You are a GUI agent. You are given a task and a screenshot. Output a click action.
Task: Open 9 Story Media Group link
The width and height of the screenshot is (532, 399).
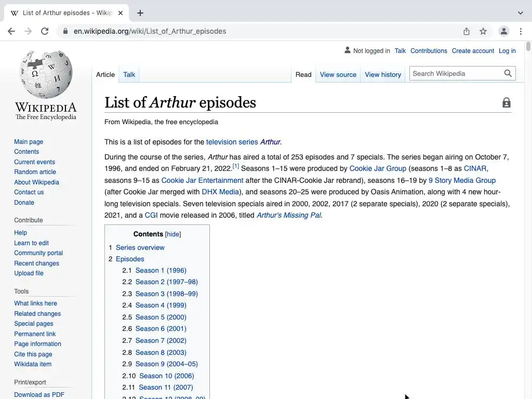462,180
